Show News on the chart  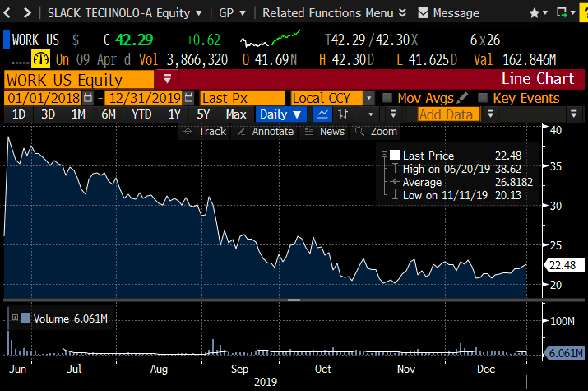pyautogui.click(x=324, y=131)
